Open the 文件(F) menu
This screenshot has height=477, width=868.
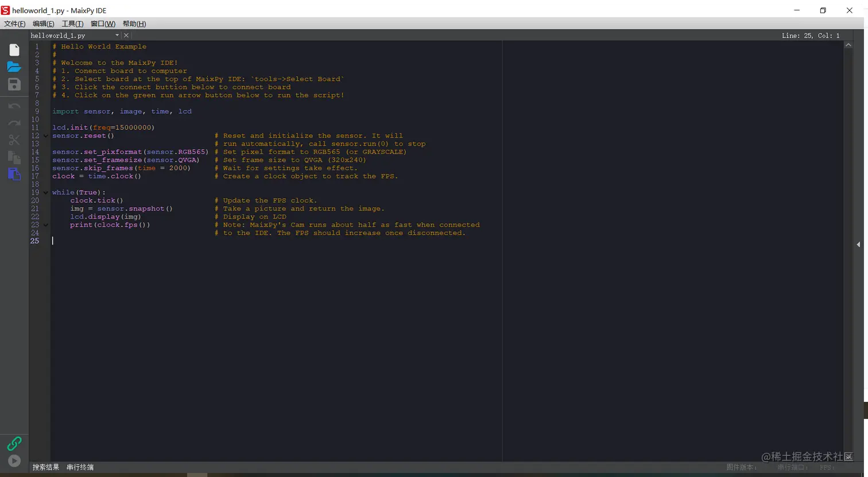[x=15, y=24]
